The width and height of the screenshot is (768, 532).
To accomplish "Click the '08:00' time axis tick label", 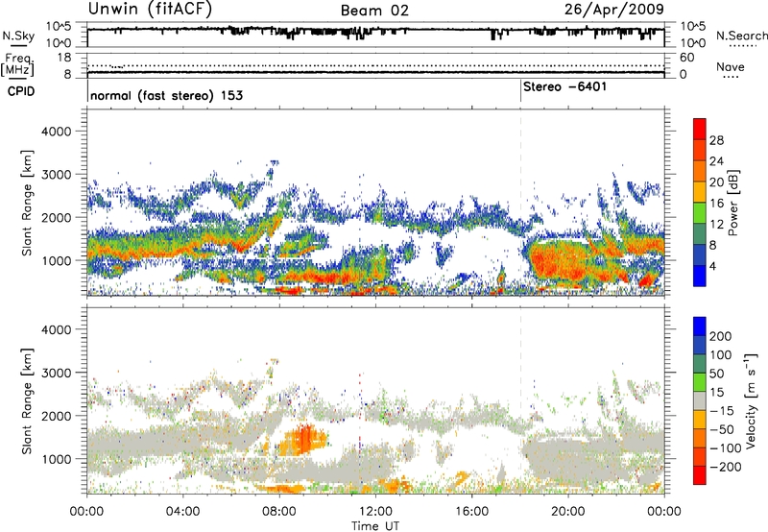I will (279, 512).
